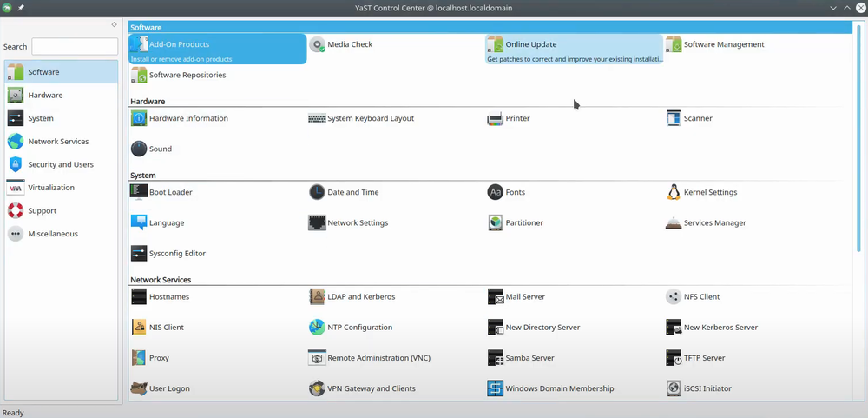Open LDAP and Kerberos icon

point(317,296)
